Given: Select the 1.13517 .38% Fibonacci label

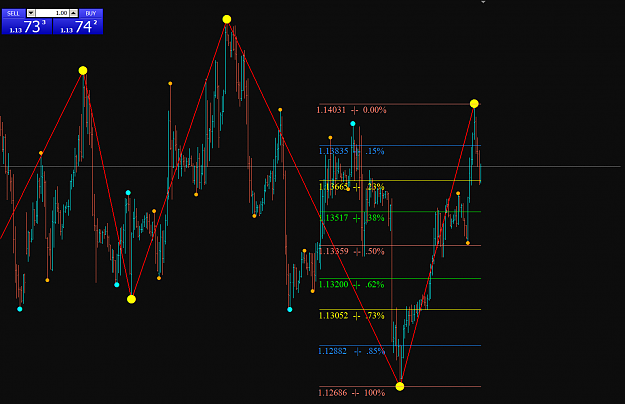Looking at the screenshot, I should click(351, 218).
